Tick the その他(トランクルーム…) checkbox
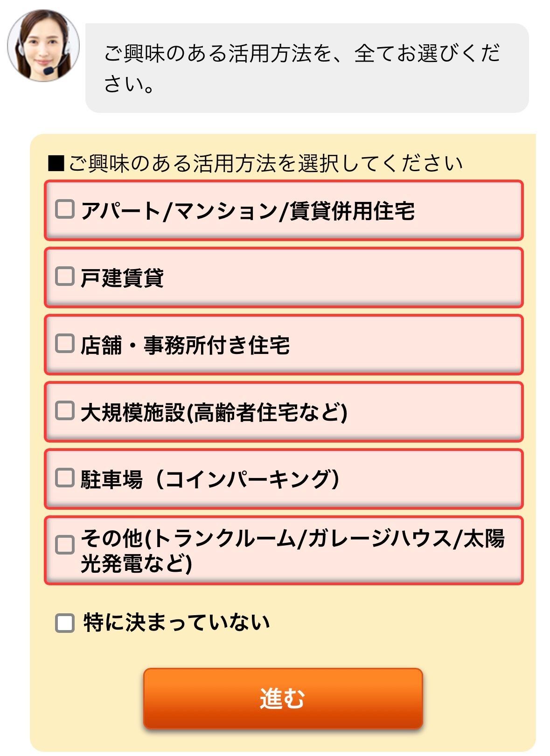Viewport: 550px width, 756px height. pos(65,545)
